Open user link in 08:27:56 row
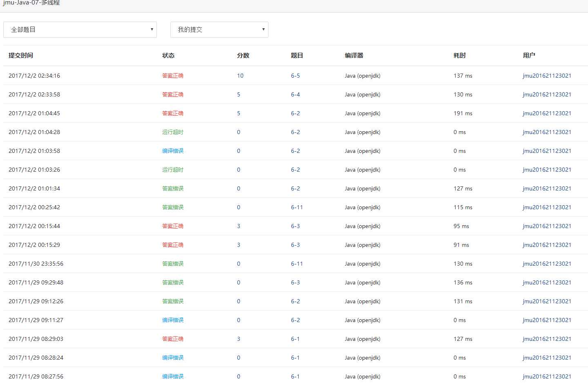 [547, 376]
